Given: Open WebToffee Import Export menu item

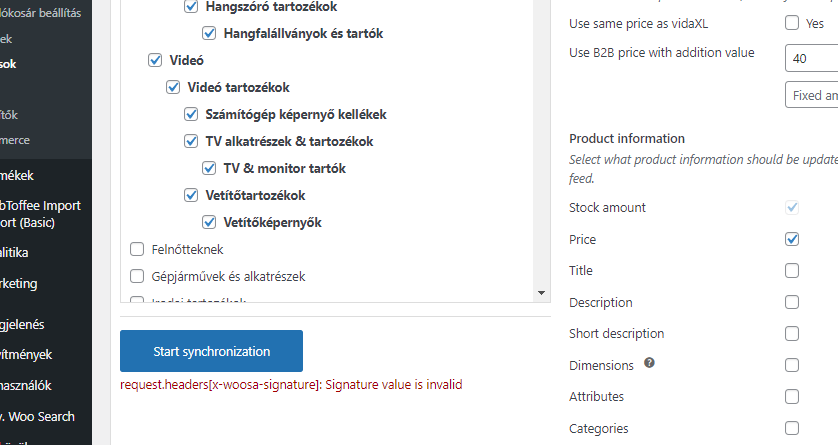Looking at the screenshot, I should tap(40, 214).
